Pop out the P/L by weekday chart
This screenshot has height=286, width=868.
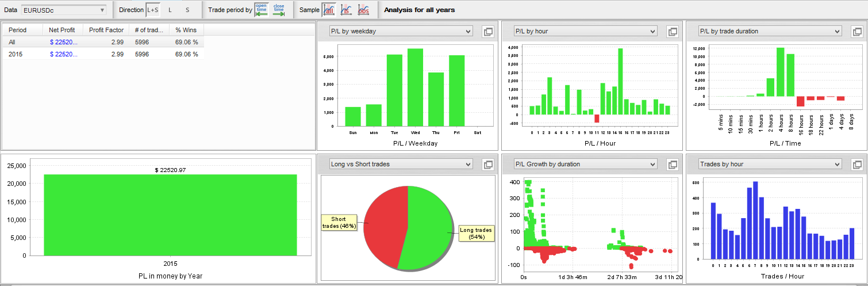[x=488, y=32]
